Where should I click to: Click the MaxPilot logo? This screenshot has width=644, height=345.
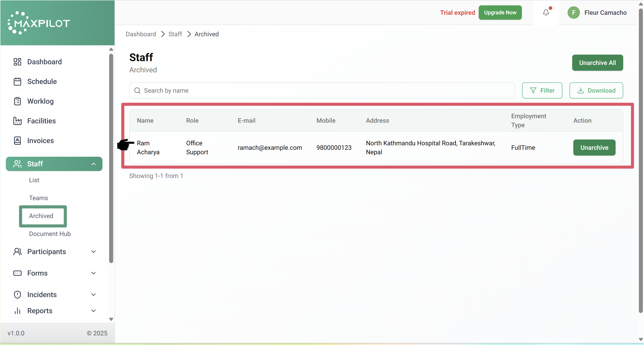click(39, 23)
